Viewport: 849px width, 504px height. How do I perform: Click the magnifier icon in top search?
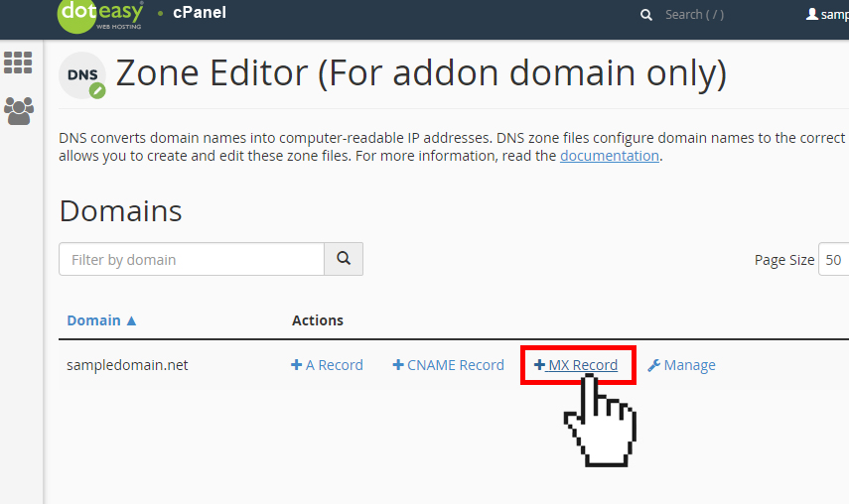[x=646, y=15]
